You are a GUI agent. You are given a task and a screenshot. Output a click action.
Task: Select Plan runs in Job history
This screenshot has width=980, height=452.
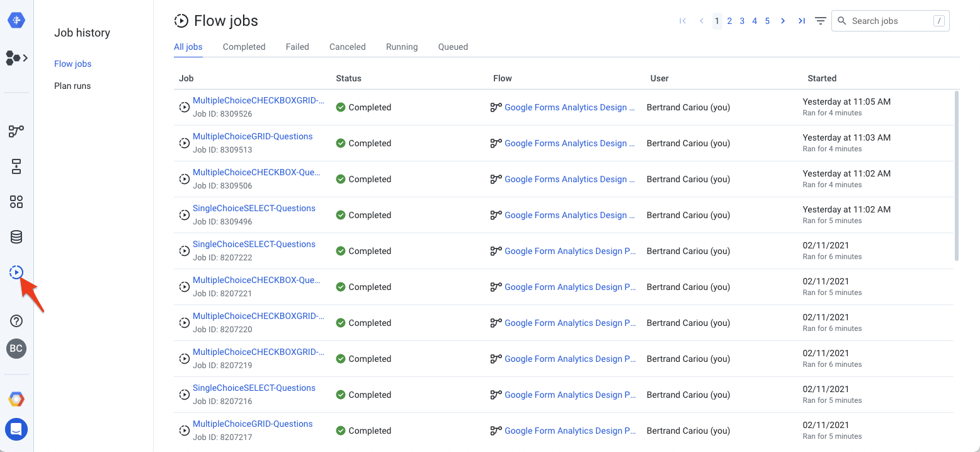coord(72,86)
